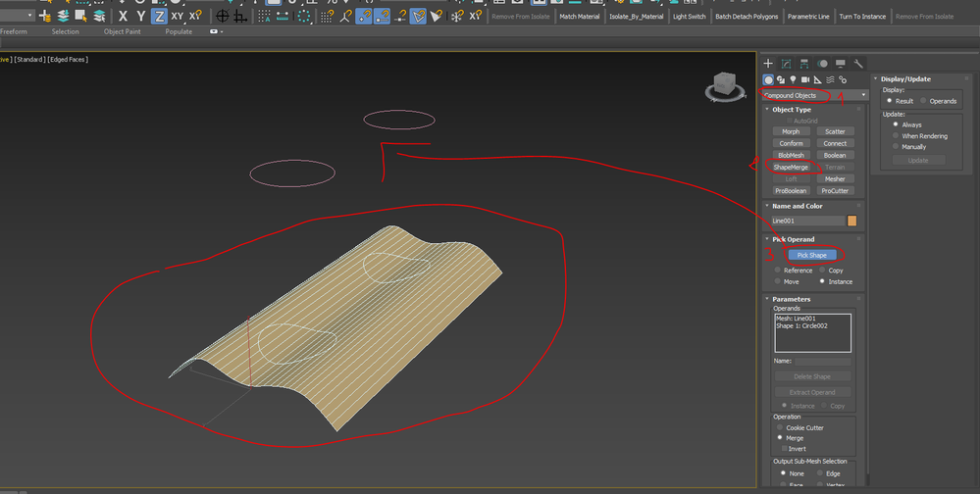This screenshot has height=494, width=980.
Task: Choose Copy for picked operand
Action: coord(822,271)
